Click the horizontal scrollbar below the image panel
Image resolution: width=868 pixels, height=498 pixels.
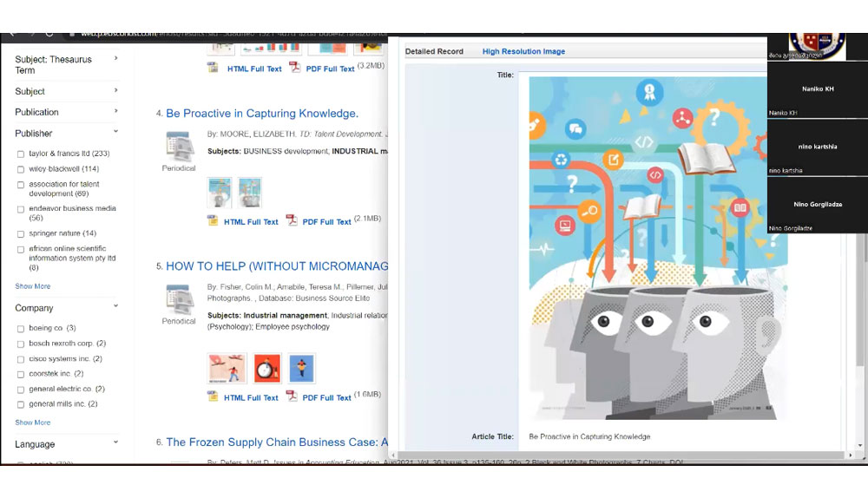616,455
